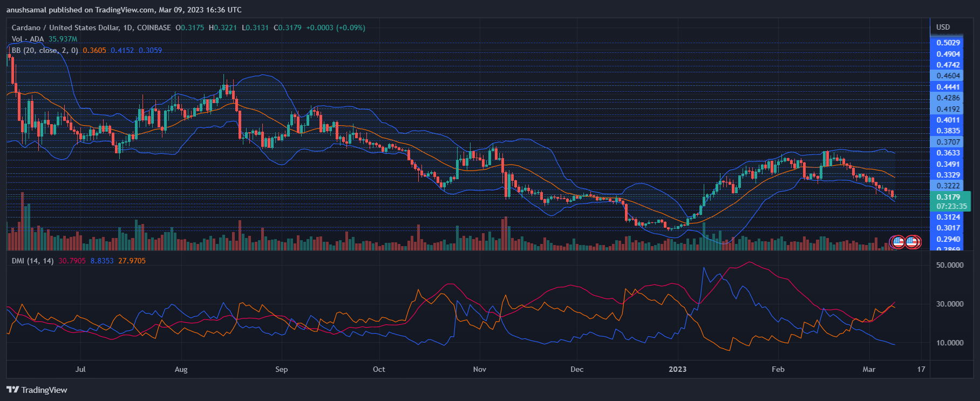
Task: Click the +0.0003 (+0.09%) change value
Action: 336,28
